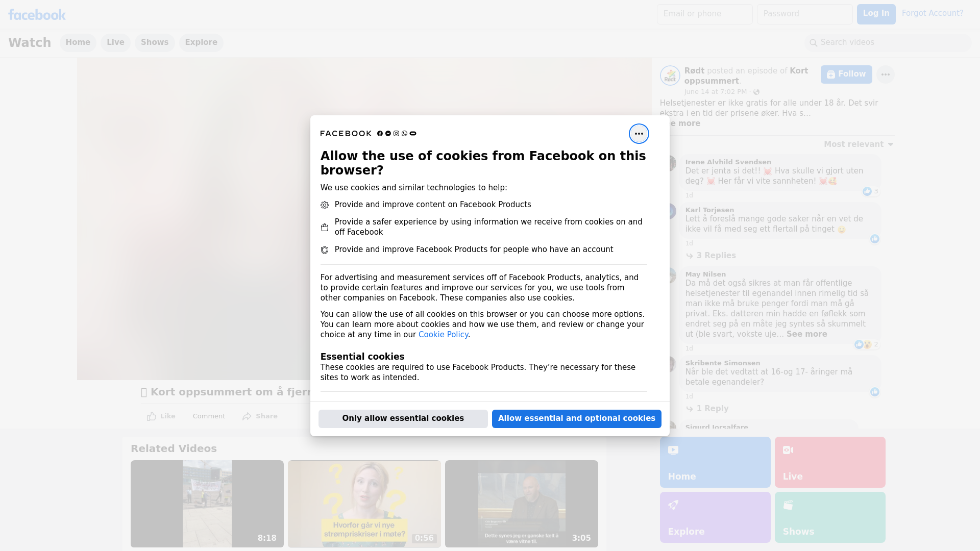Open the Live tile in the side panel
The height and width of the screenshot is (551, 980).
[x=830, y=462]
